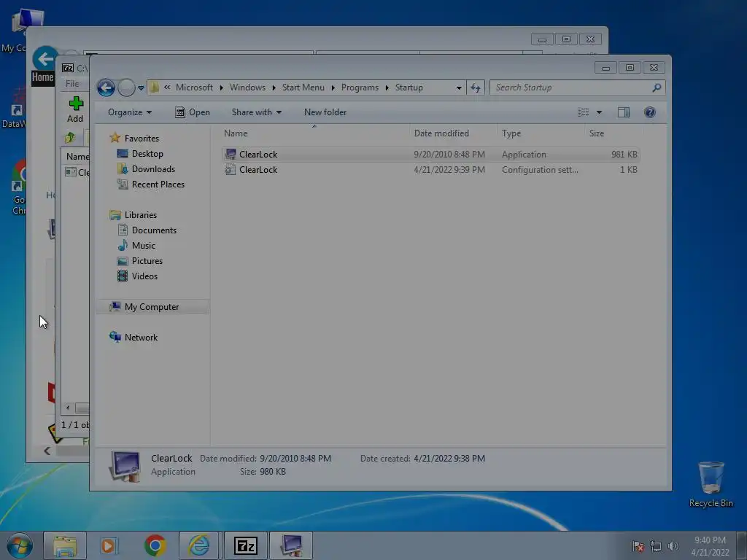Click Name column in 7-Zip window

[77, 157]
